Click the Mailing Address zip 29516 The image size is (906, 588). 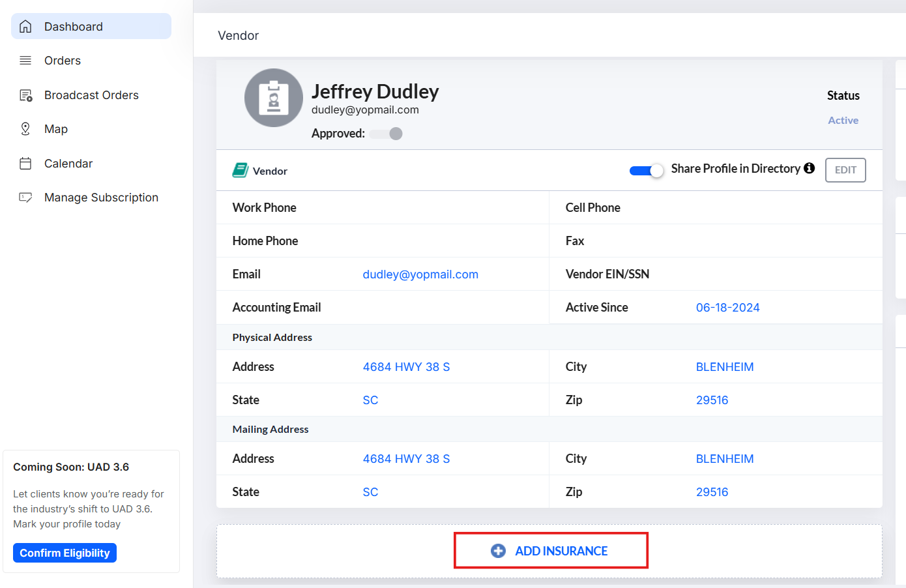coord(712,492)
